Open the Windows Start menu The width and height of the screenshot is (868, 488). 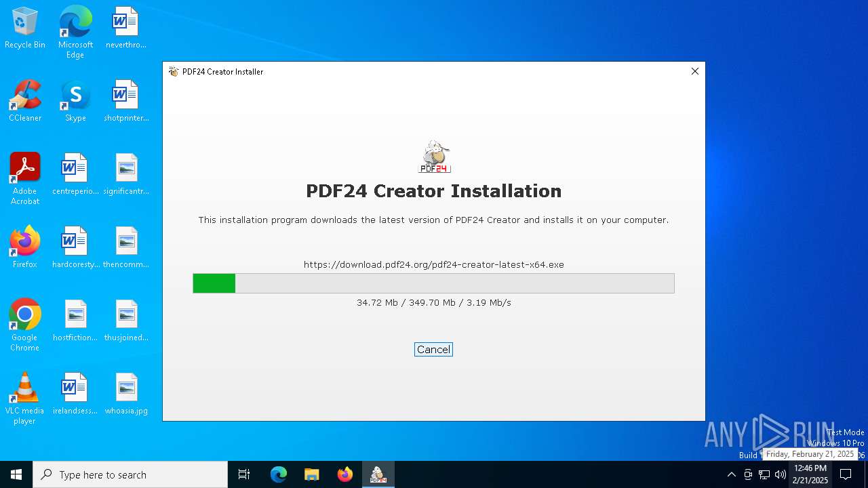click(16, 474)
